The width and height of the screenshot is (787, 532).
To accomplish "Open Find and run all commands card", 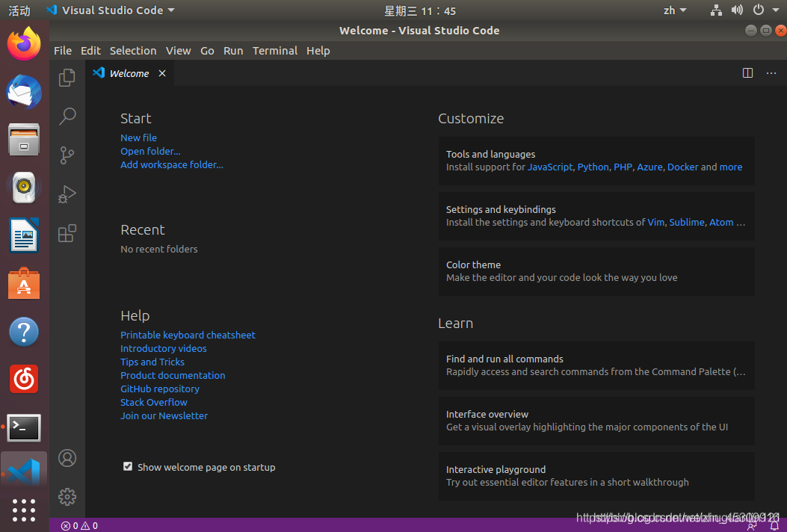I will click(596, 365).
